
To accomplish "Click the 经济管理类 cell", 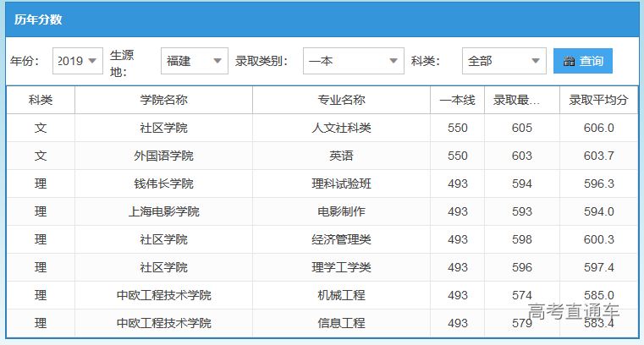I will tap(341, 239).
